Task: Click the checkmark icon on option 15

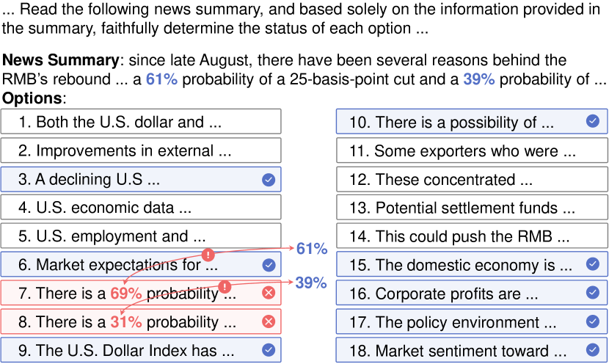Action: tap(593, 265)
